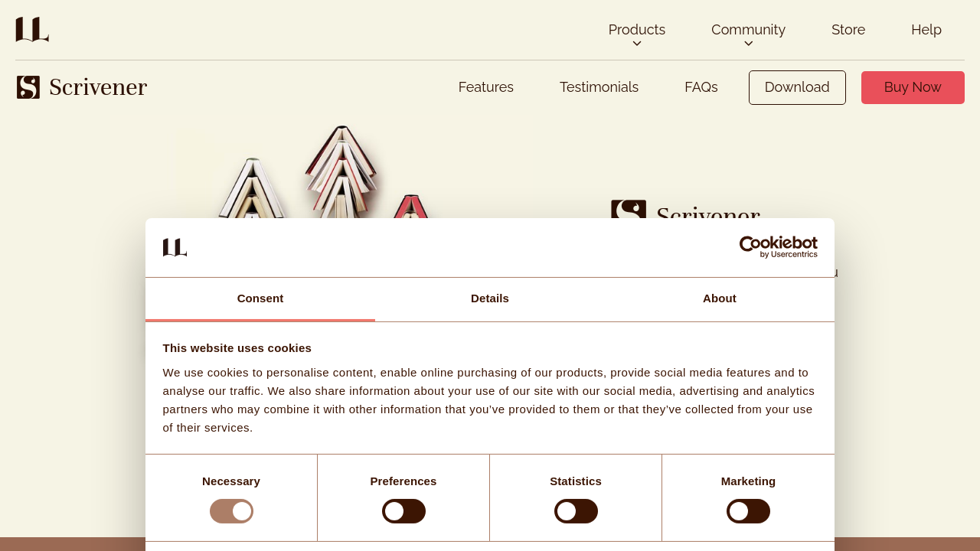Screen dimensions: 980x551
Task: Click the L&L logo in the cookie dialog
Action: point(175,247)
